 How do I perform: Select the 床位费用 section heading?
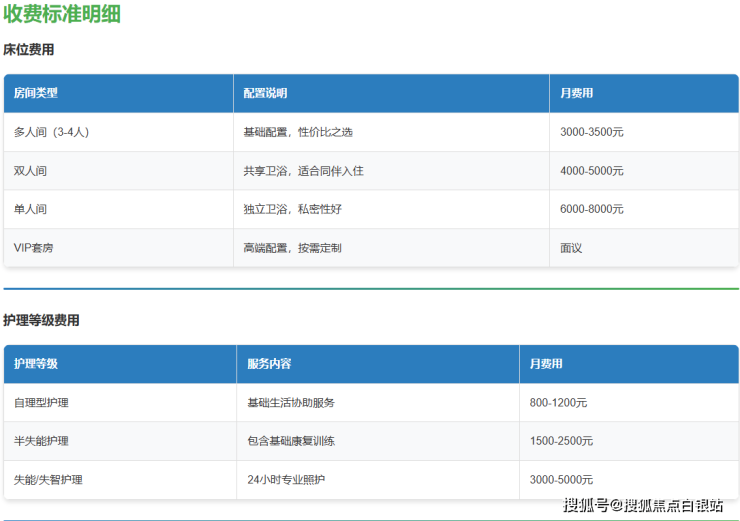pos(29,49)
